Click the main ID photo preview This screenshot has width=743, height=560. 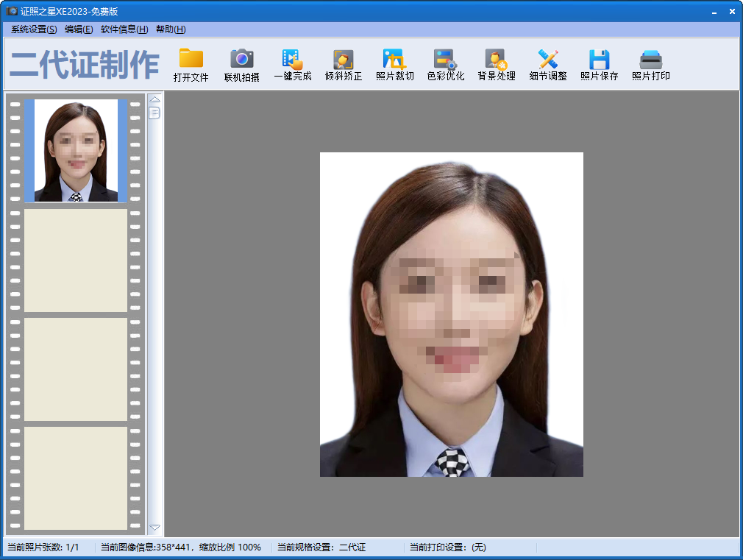tap(451, 314)
